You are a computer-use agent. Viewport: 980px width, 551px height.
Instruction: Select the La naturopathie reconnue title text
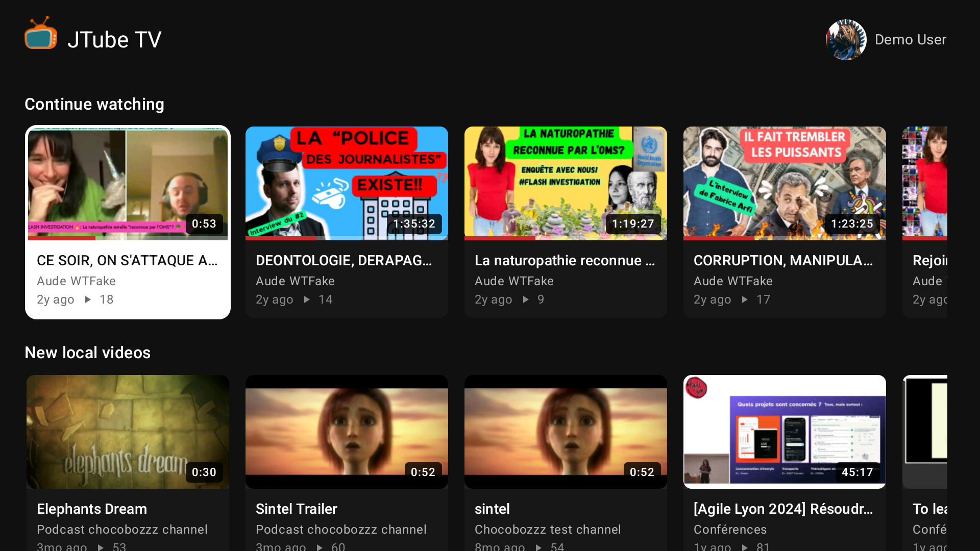click(x=565, y=260)
